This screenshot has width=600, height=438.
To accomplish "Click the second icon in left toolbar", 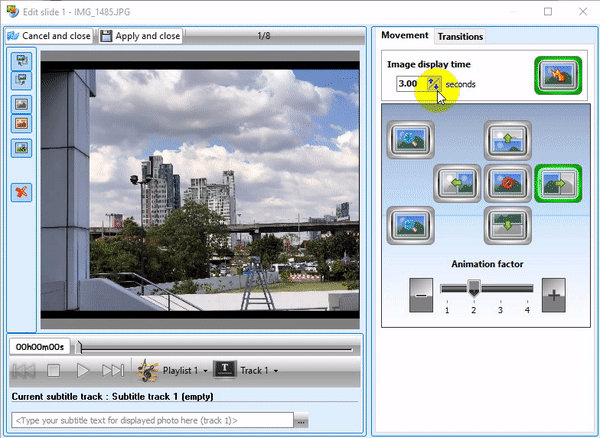I will tap(21, 80).
